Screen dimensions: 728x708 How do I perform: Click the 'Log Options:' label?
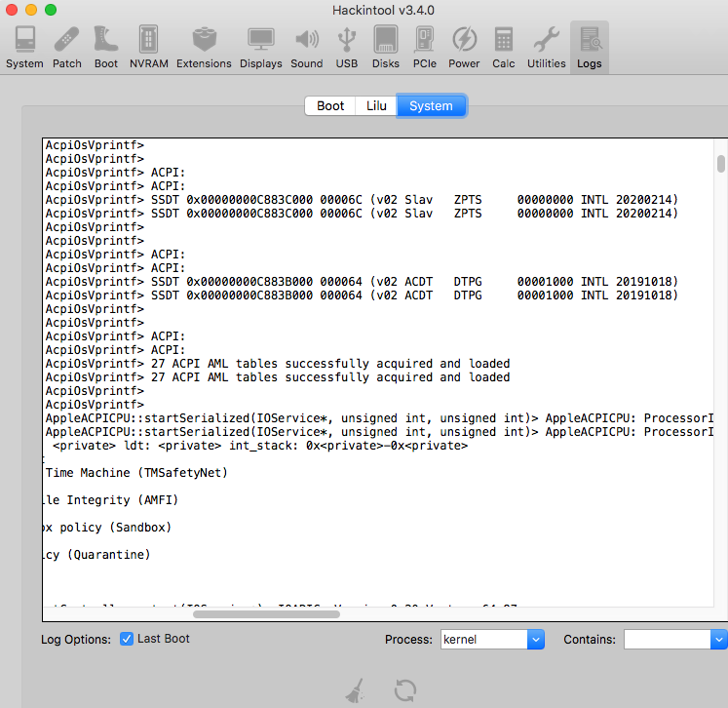coord(76,640)
